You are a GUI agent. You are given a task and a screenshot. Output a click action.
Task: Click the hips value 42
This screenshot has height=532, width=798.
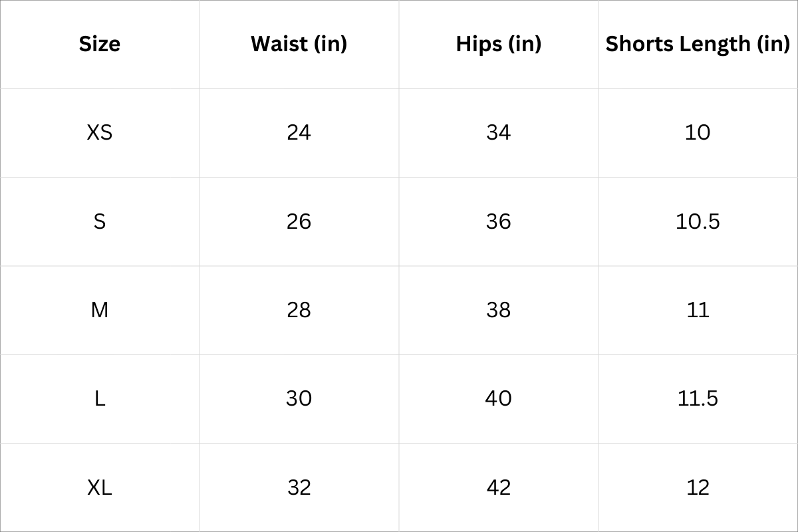tap(498, 487)
